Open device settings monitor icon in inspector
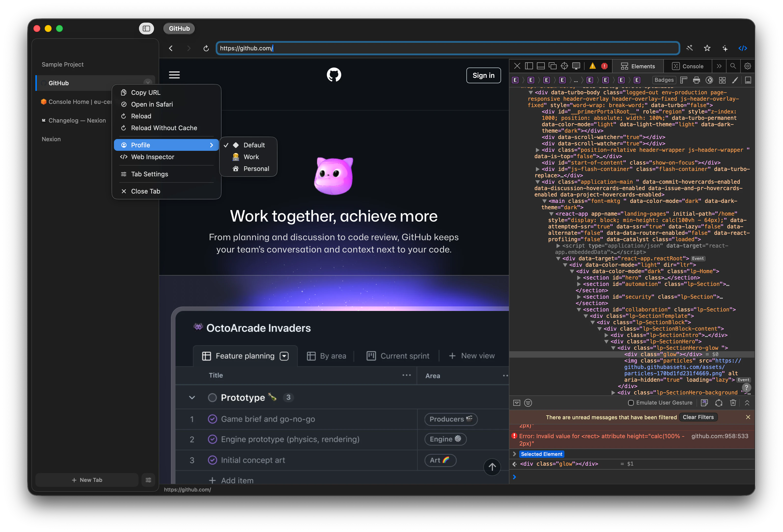The height and width of the screenshot is (532, 783). coord(576,66)
